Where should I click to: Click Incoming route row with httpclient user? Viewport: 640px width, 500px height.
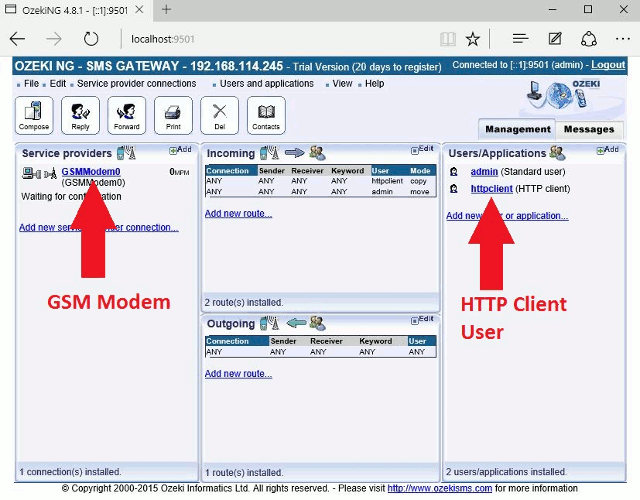320,181
